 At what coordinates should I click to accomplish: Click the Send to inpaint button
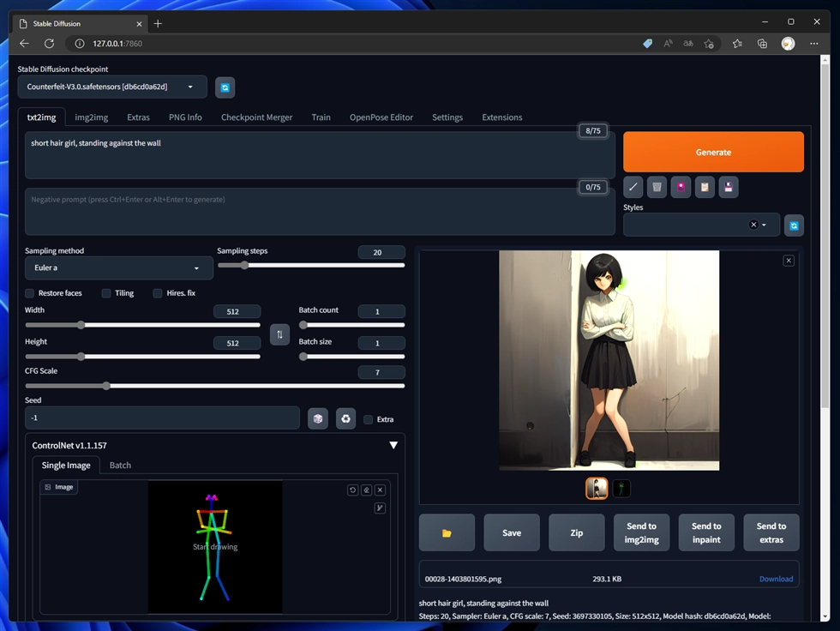(x=706, y=532)
